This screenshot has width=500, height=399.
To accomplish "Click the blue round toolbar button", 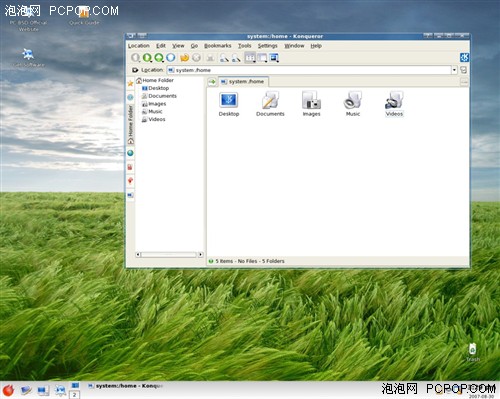I will [x=171, y=58].
